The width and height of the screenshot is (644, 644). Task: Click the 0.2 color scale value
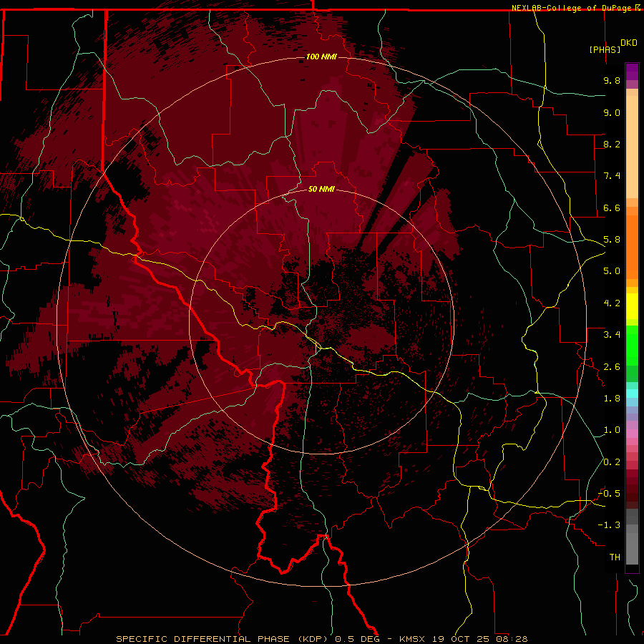(612, 462)
